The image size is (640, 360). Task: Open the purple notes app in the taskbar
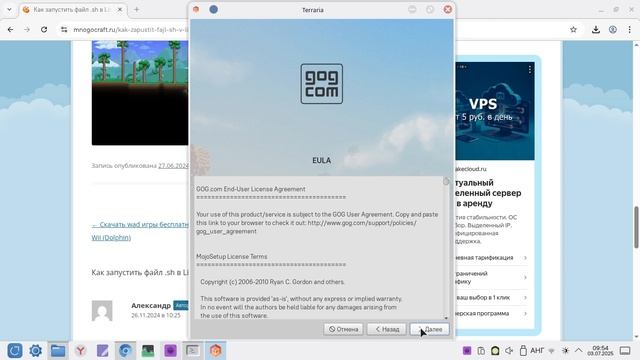pyautogui.click(x=103, y=351)
